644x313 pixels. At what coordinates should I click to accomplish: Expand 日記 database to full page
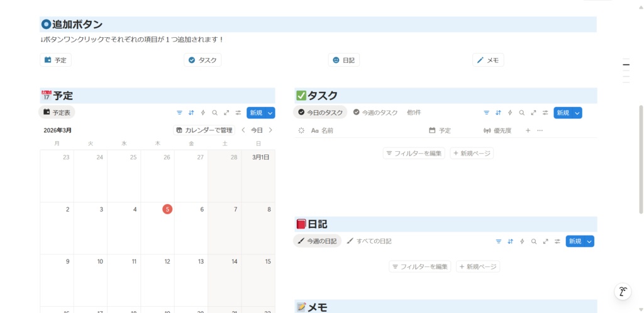point(545,241)
